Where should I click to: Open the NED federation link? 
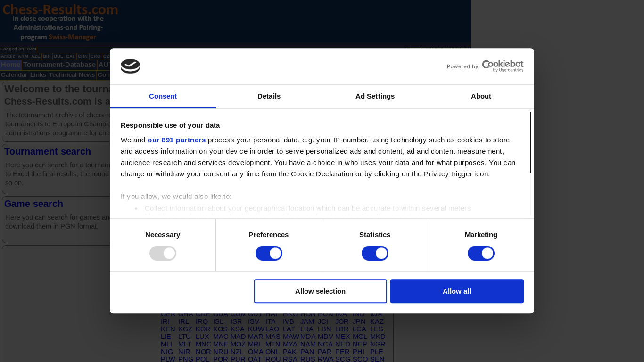343,344
